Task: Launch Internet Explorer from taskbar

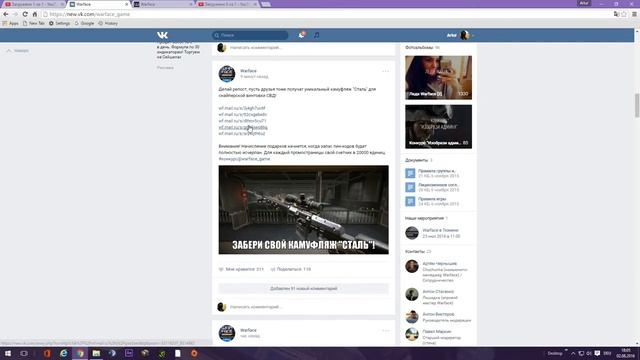Action: click(64, 353)
